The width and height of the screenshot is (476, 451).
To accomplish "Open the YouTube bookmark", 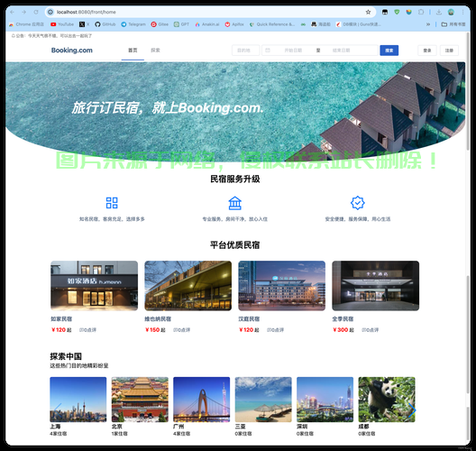I will [x=62, y=24].
